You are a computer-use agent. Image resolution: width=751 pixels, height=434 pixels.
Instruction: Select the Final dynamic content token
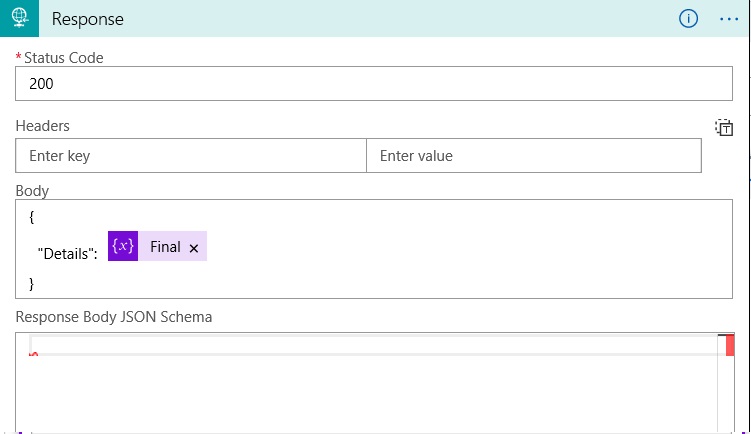point(158,246)
